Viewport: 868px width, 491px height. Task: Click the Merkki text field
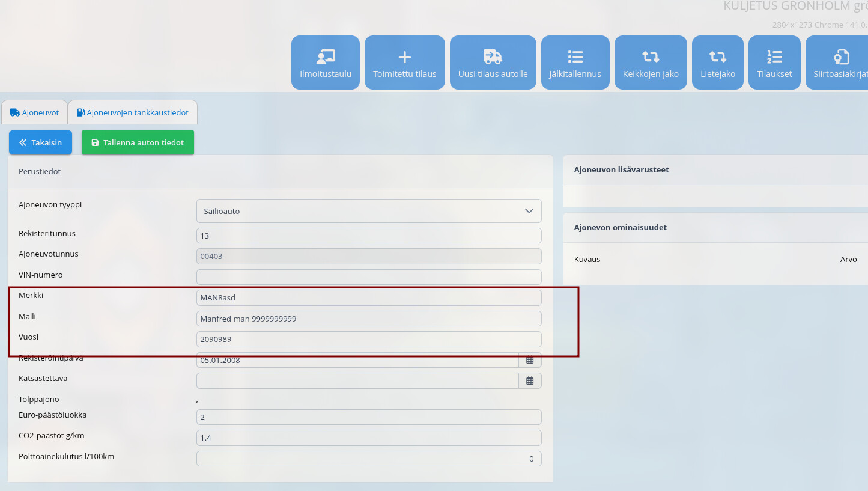point(369,297)
